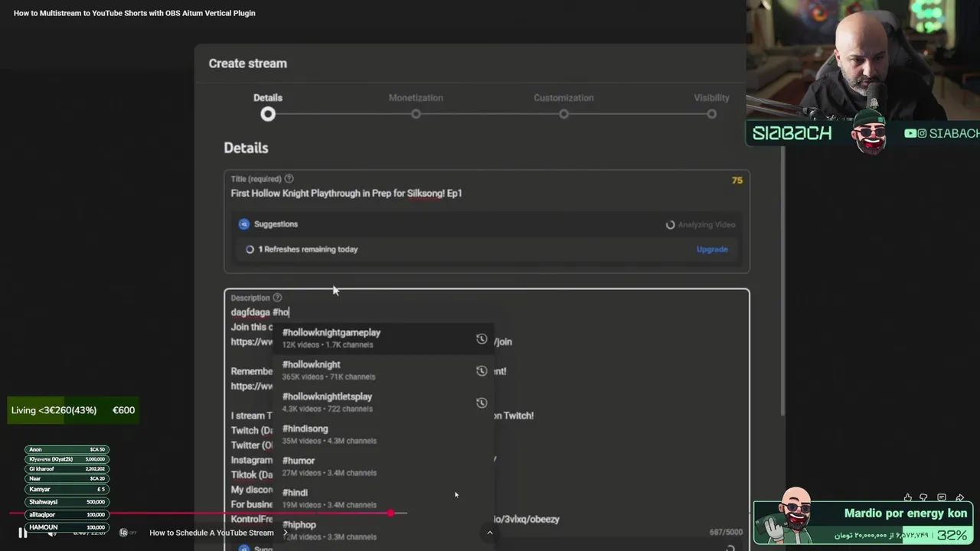The height and width of the screenshot is (551, 980).
Task: Click history icon beside #hollowknight
Action: tap(482, 370)
